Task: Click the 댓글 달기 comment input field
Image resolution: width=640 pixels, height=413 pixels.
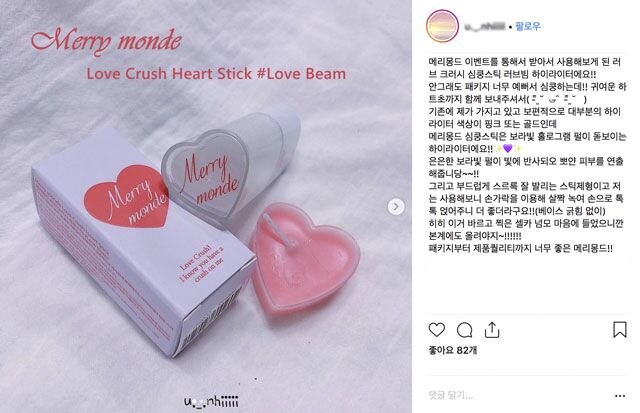Action: coord(518,395)
